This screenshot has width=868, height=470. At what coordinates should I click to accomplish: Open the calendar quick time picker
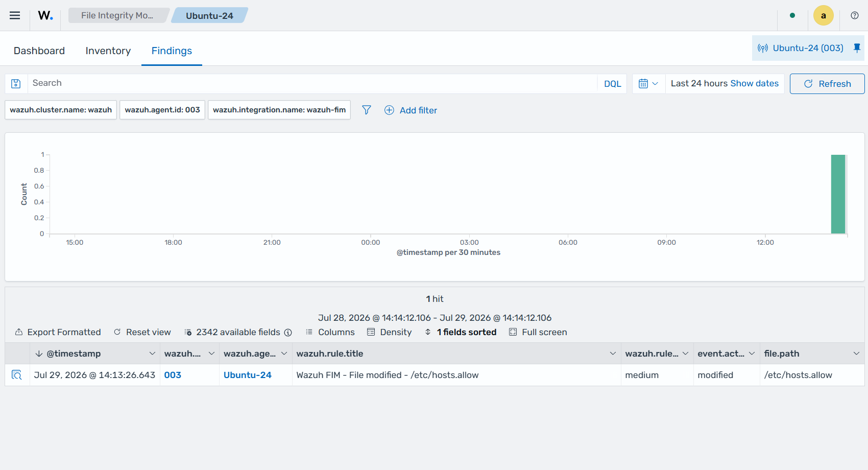(x=648, y=84)
